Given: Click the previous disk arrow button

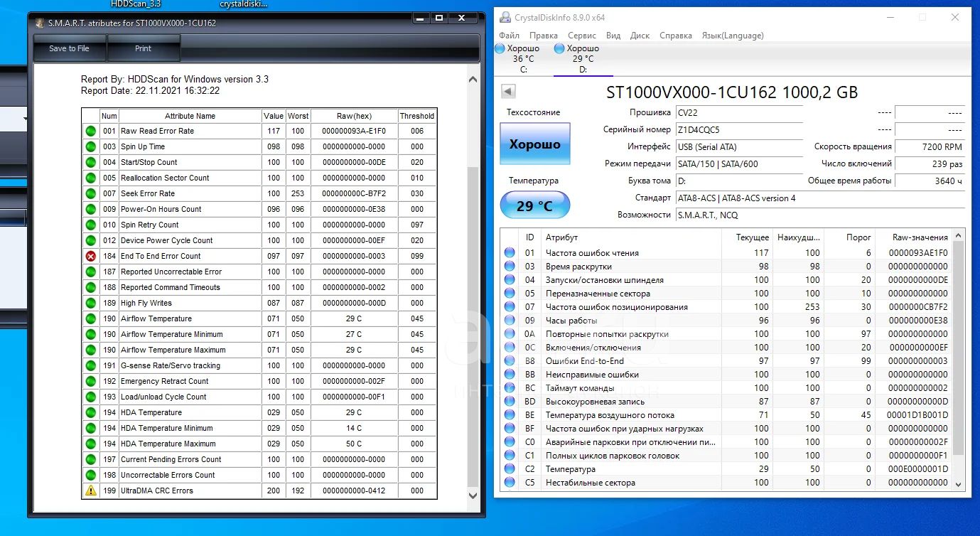Looking at the screenshot, I should point(508,91).
